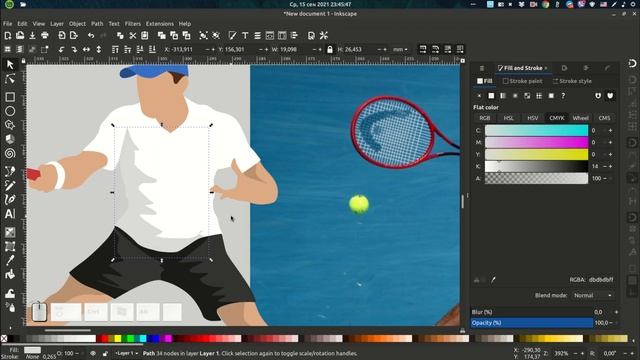Set fill to No paint

click(x=479, y=96)
